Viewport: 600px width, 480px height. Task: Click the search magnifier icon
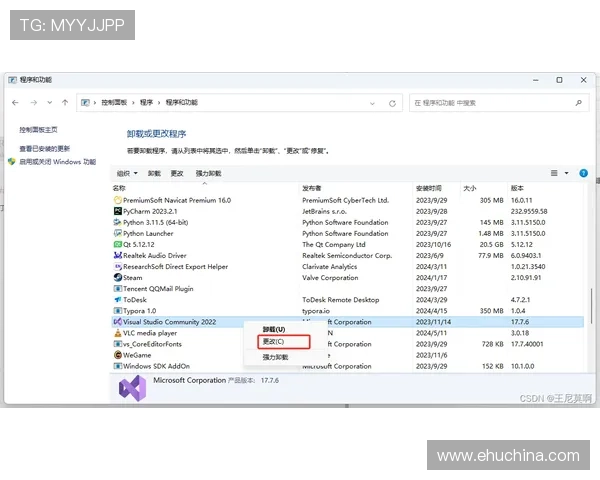tap(579, 103)
